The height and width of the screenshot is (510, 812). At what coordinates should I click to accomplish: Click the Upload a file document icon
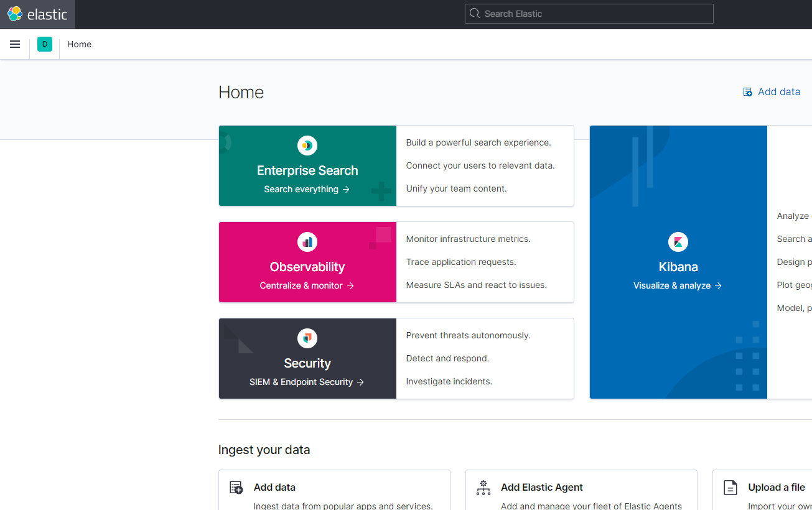[730, 488]
